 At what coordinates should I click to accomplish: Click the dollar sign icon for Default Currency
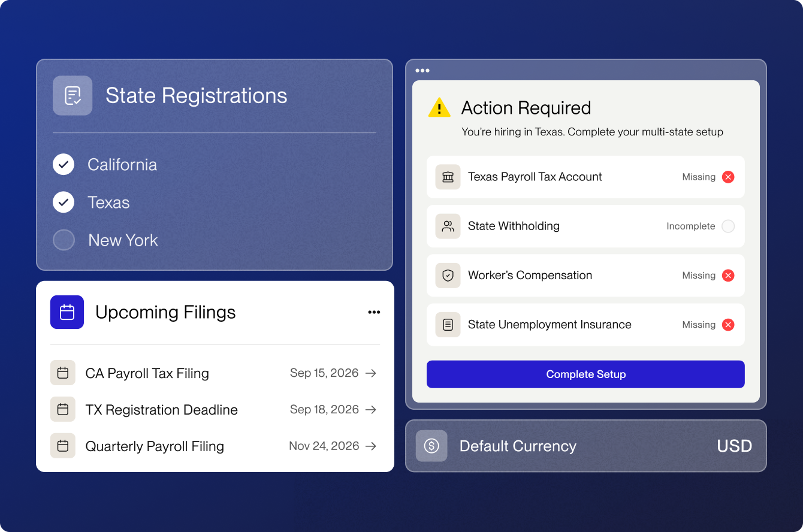(431, 446)
